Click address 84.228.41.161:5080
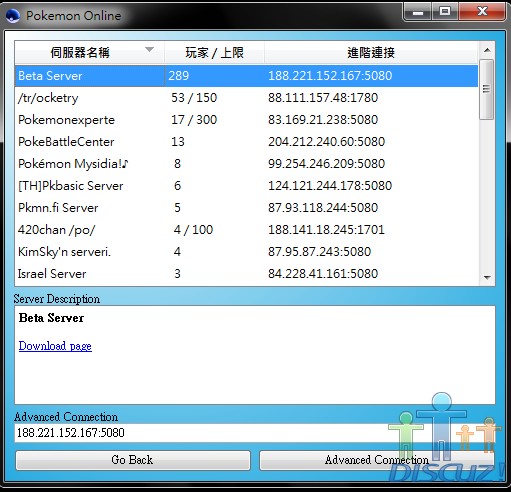Screen dimensions: 511x492 (x=323, y=274)
